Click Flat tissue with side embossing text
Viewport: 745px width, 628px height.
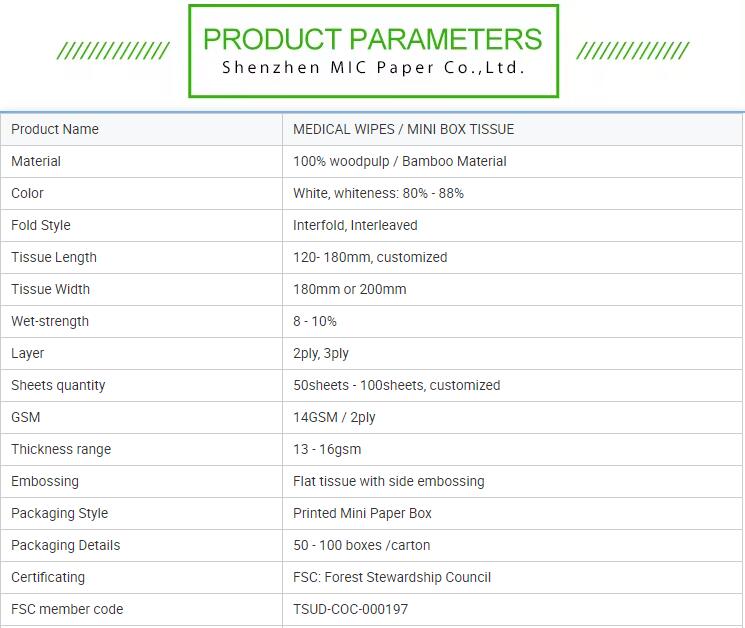tap(389, 481)
